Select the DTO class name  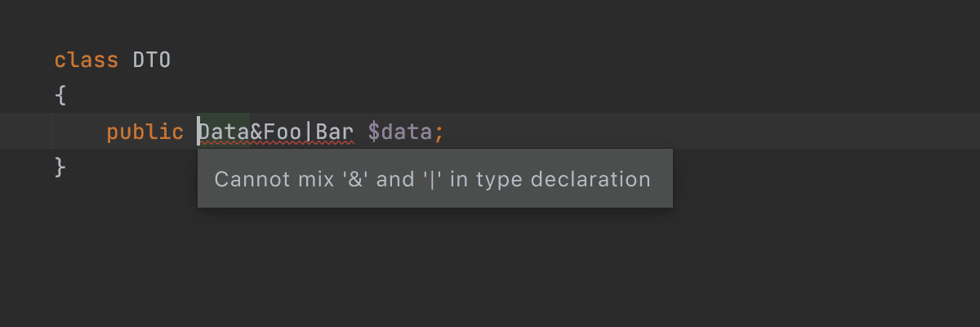[x=152, y=60]
